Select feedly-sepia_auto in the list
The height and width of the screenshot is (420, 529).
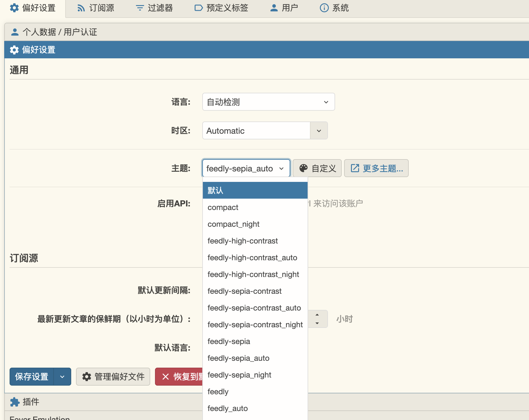[x=255, y=358]
